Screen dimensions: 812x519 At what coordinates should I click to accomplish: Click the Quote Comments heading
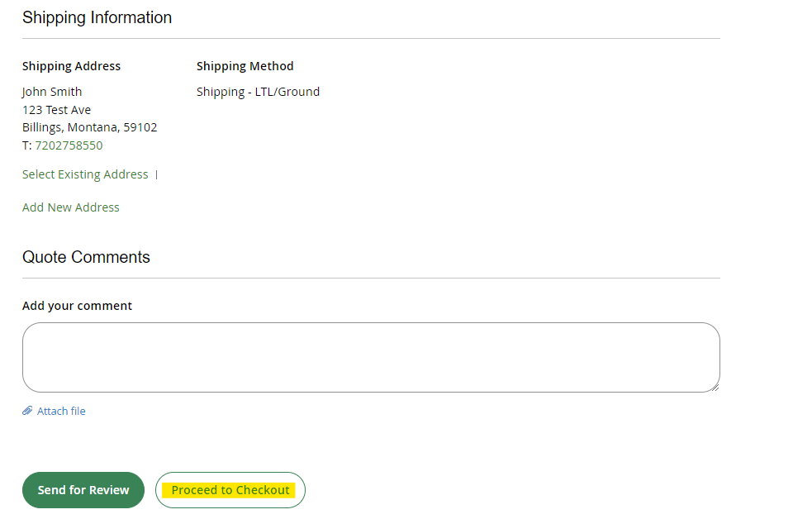(86, 257)
